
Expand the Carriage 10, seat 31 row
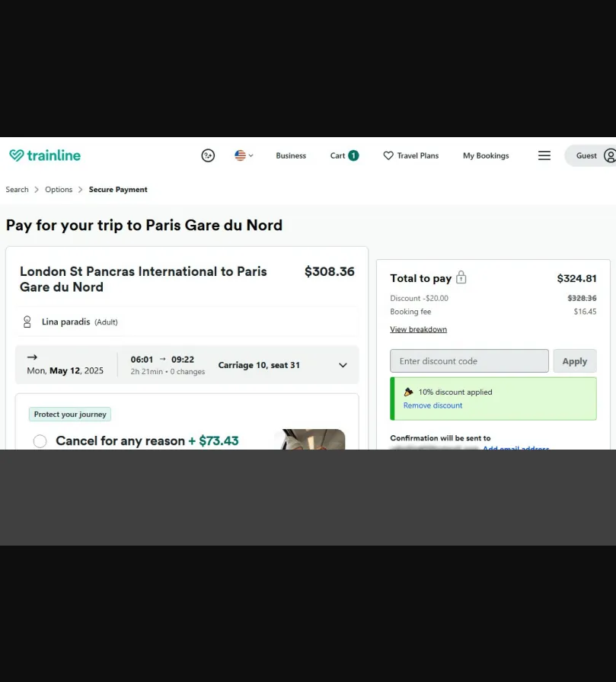point(187,365)
